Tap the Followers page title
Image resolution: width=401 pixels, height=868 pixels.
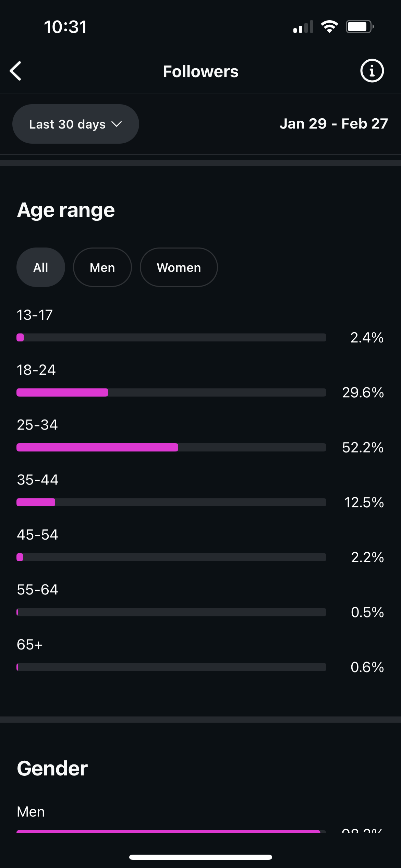click(200, 72)
